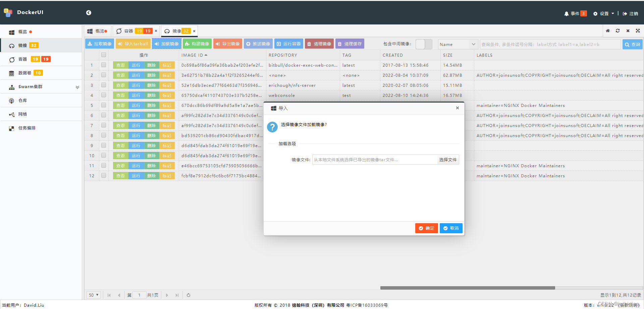The width and height of the screenshot is (644, 309).
Task: Confirm import with the 确定 button
Action: (x=426, y=228)
